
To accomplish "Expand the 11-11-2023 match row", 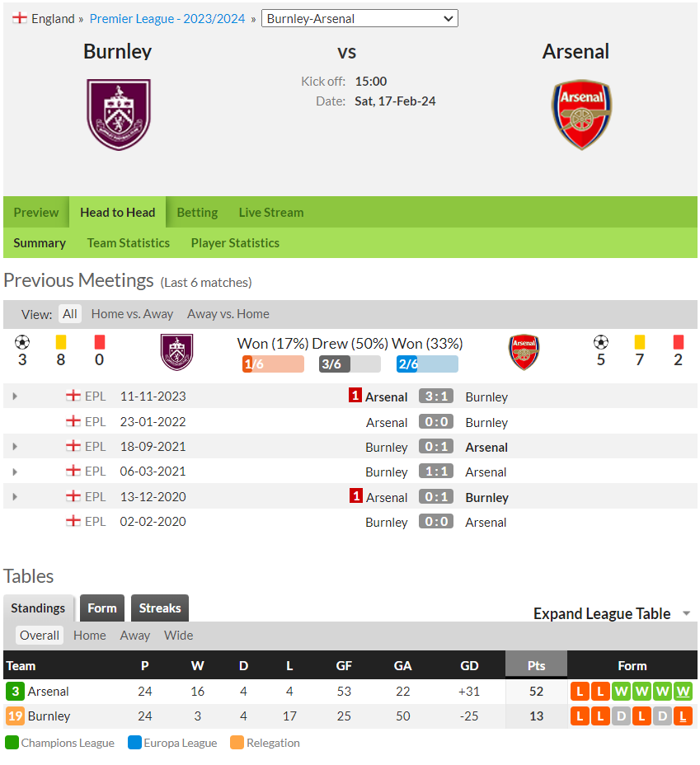I will [15, 397].
